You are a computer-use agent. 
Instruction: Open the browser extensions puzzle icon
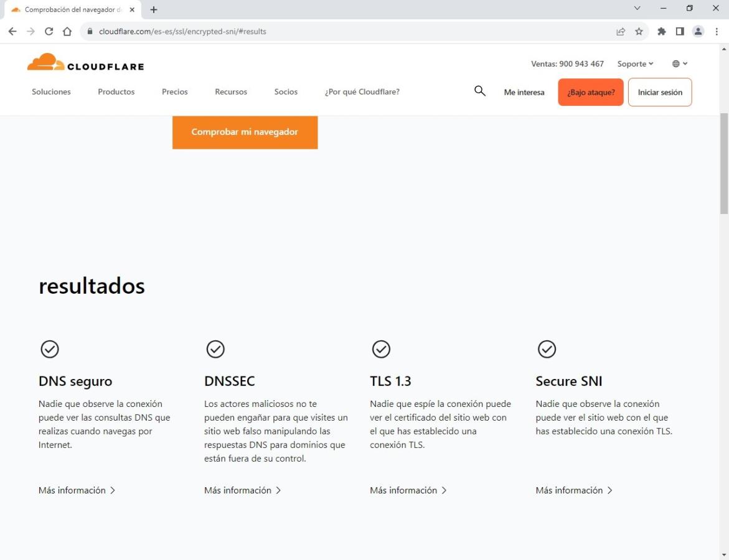click(662, 31)
